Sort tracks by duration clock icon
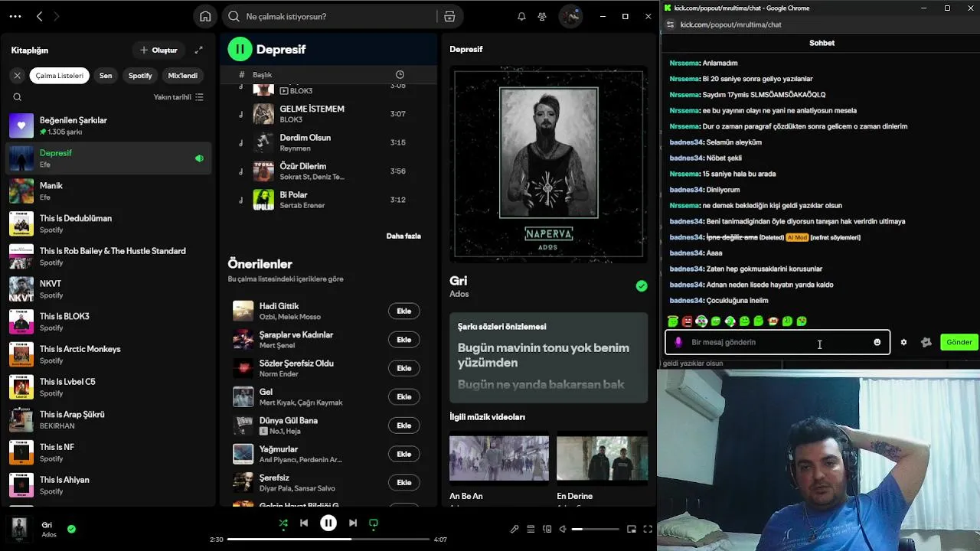 (400, 74)
